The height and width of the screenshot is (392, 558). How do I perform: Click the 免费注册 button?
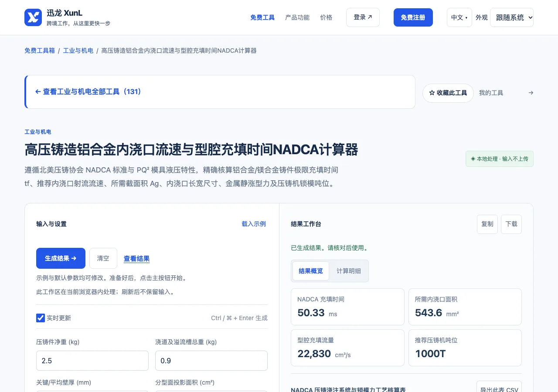[413, 17]
